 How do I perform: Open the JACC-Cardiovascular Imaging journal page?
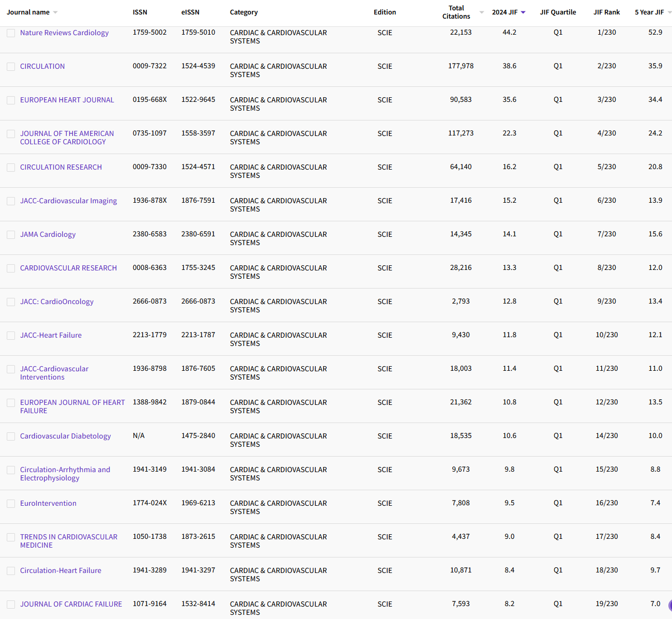click(x=68, y=201)
